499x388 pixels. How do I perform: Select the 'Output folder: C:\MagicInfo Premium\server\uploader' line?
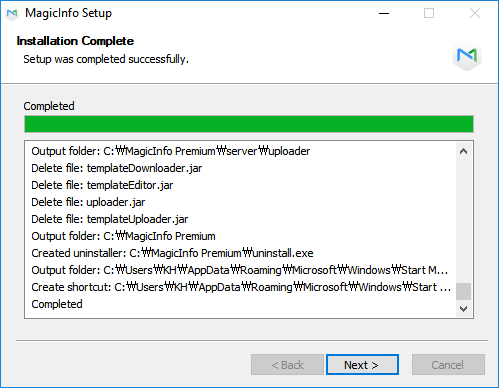point(171,151)
